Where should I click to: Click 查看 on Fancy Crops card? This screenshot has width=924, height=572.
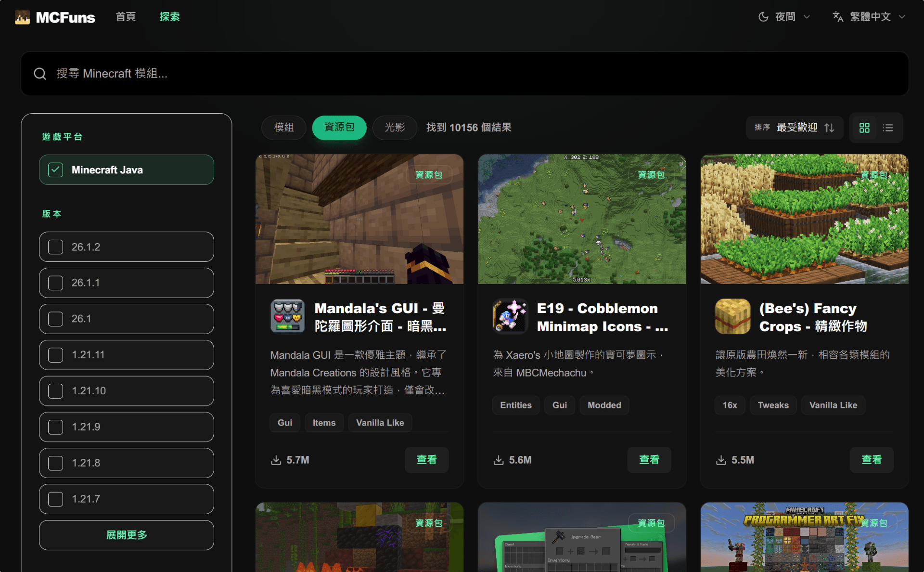[872, 460]
